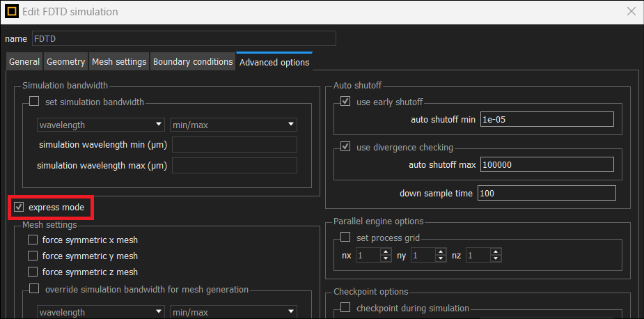Switch to the General tab

(x=24, y=62)
